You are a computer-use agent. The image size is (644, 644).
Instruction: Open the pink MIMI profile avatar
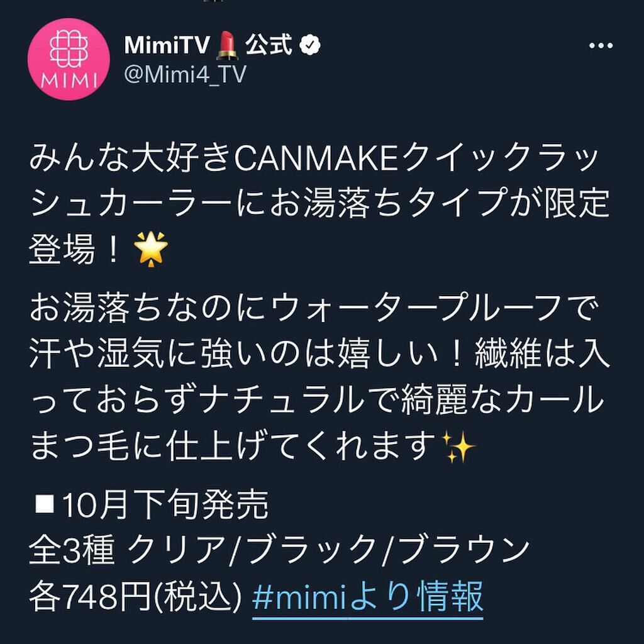(x=69, y=59)
